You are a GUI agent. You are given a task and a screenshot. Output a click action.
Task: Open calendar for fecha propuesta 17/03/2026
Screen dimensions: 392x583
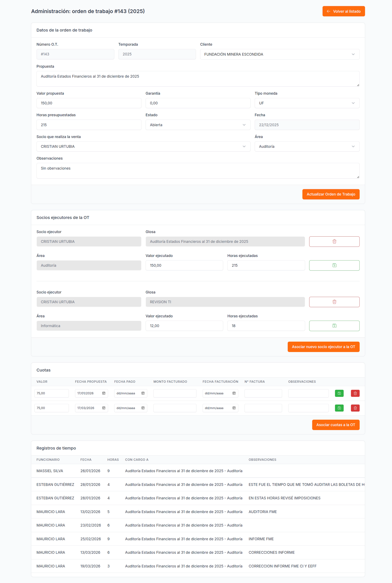104,408
